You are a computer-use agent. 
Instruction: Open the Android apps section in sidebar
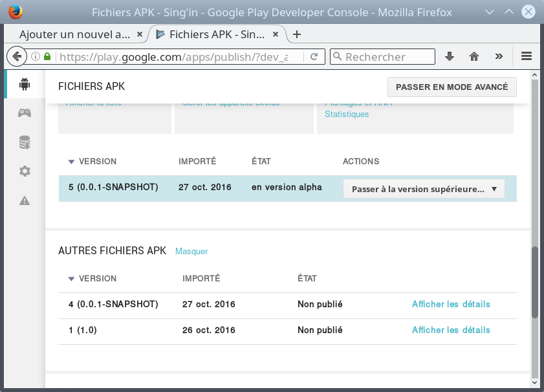click(x=25, y=84)
